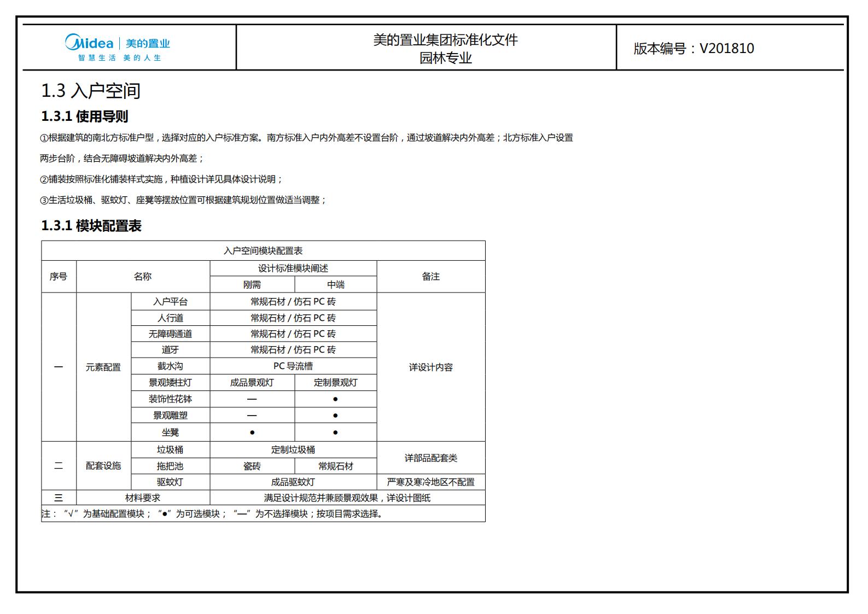Click the 中端 sub-header cell
Image resolution: width=868 pixels, height=614 pixels.
(336, 284)
